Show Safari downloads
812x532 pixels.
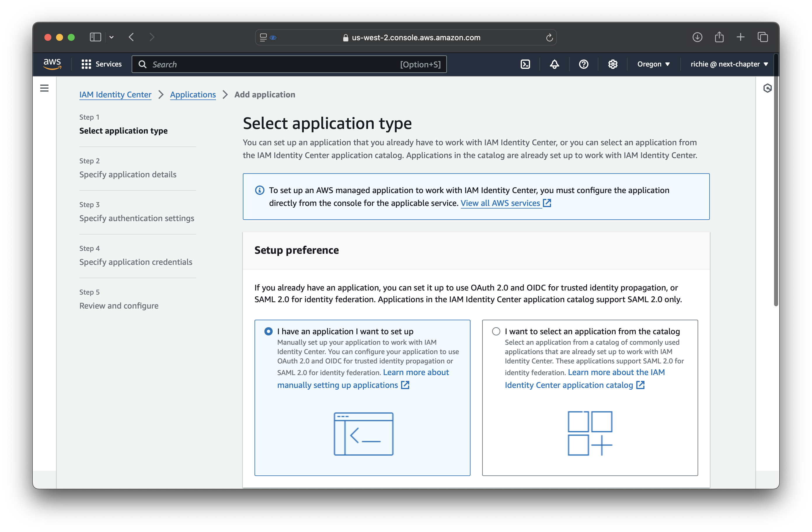[697, 37]
